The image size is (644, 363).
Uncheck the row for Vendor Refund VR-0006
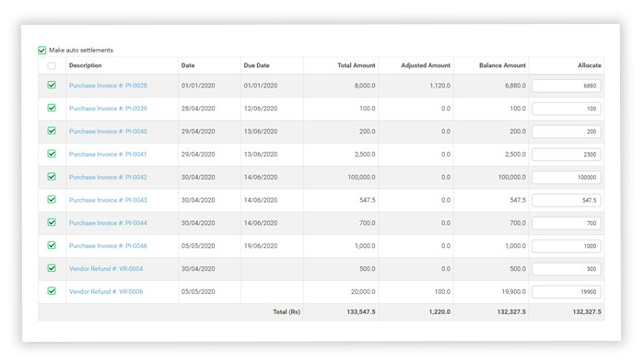pyautogui.click(x=52, y=291)
